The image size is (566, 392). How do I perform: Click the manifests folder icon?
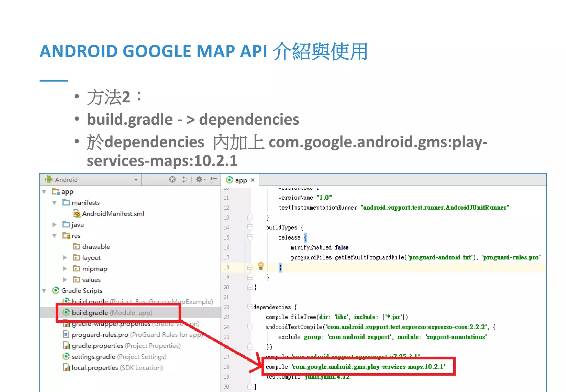(x=66, y=202)
